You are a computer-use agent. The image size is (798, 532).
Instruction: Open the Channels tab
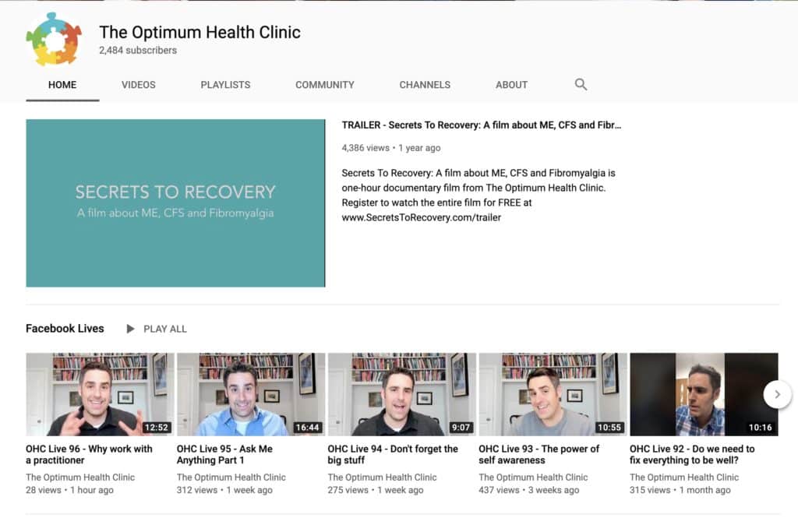click(425, 85)
